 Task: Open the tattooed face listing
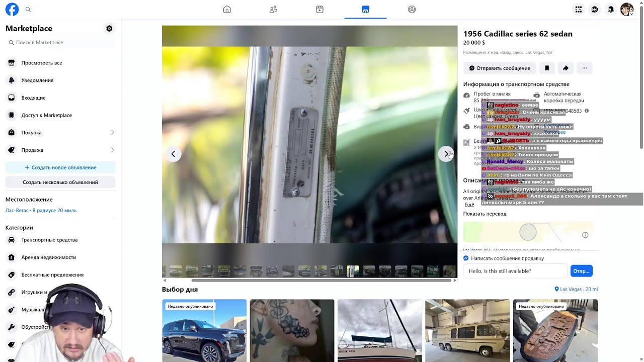point(292,330)
